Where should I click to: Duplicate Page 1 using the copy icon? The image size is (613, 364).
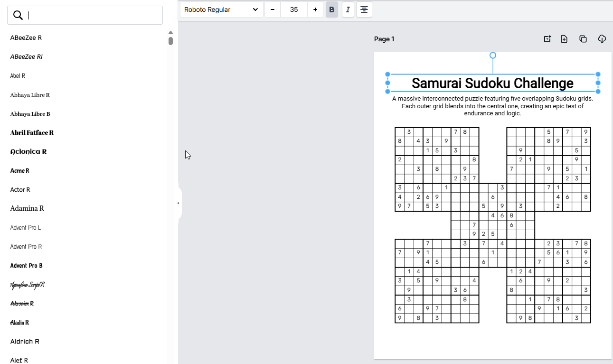coord(583,39)
